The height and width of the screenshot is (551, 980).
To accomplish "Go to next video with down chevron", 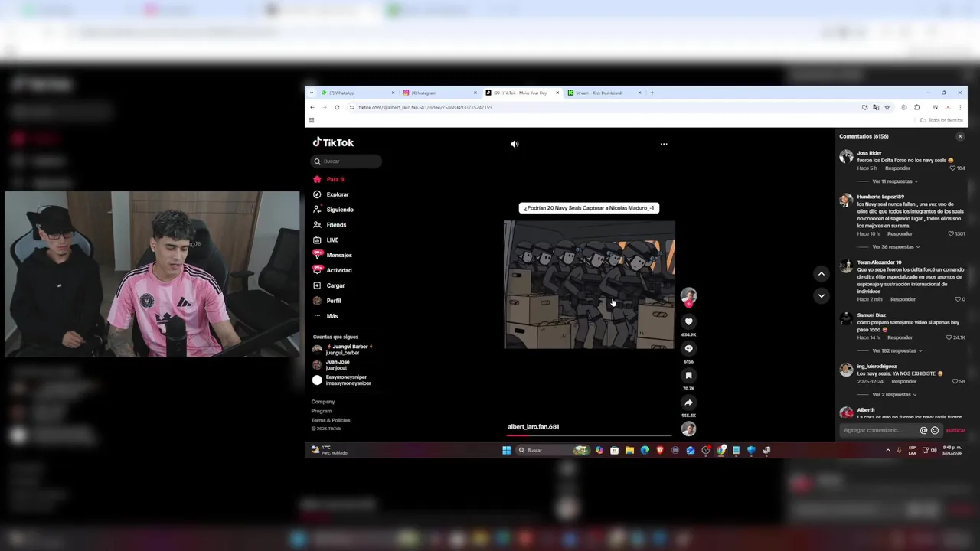I will (x=821, y=295).
